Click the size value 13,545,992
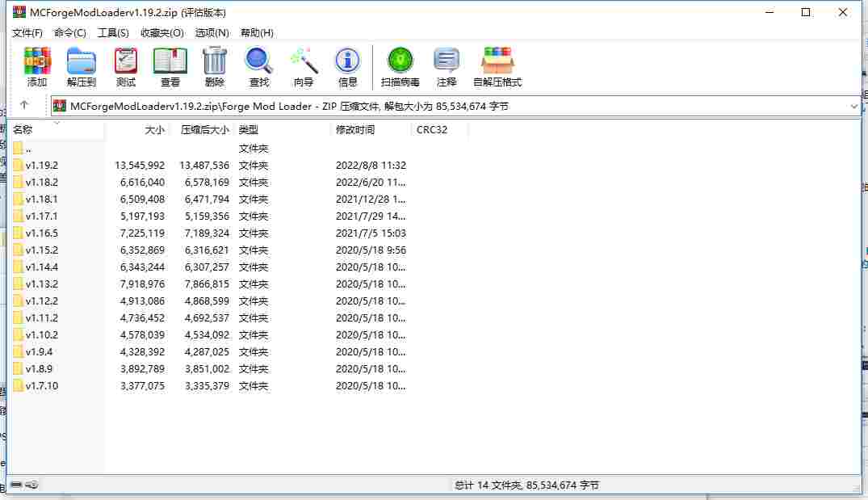Image resolution: width=868 pixels, height=500 pixels. [140, 165]
